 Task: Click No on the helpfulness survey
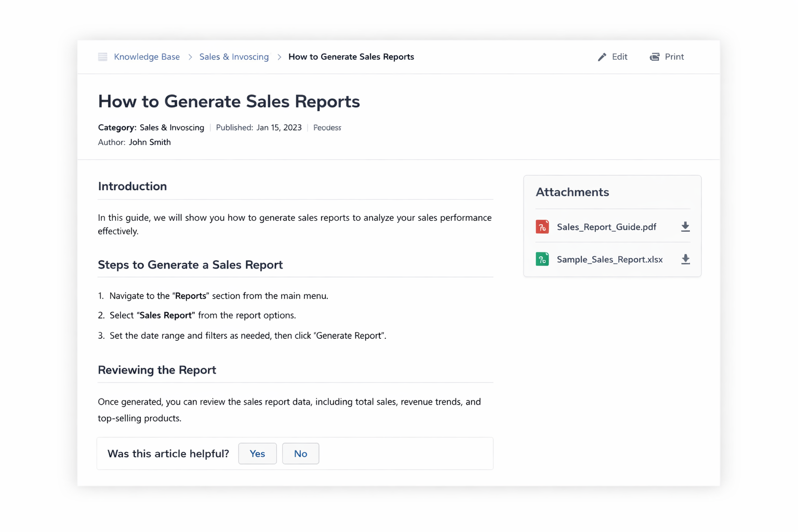[300, 454]
